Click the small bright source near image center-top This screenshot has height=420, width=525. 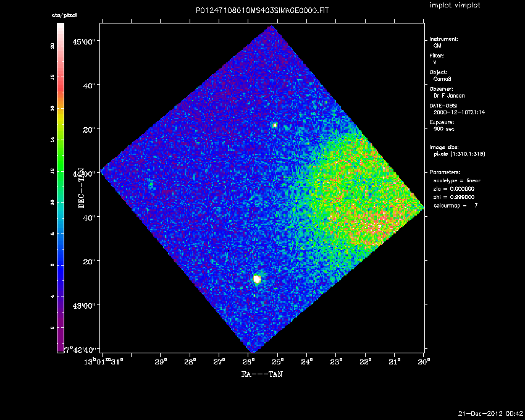(275, 125)
